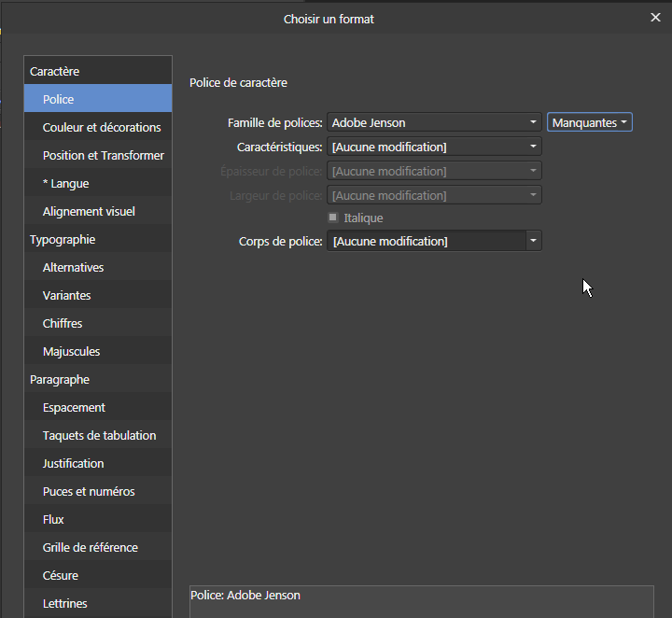Image resolution: width=672 pixels, height=618 pixels.
Task: Open the Espacement section
Action: tap(98, 407)
